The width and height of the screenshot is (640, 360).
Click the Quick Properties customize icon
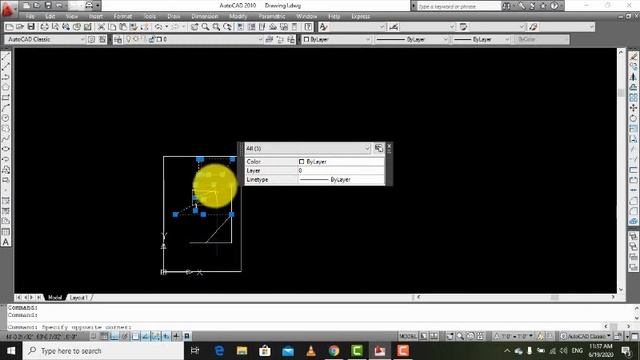(379, 148)
